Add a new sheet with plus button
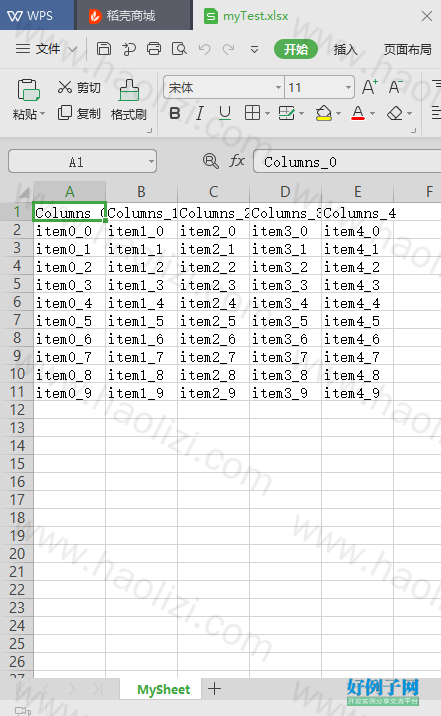The width and height of the screenshot is (441, 716). click(x=214, y=689)
